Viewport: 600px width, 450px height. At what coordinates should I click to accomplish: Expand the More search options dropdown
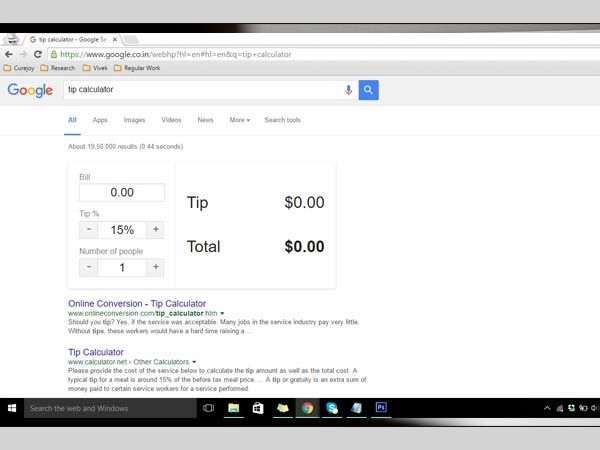pyautogui.click(x=239, y=120)
